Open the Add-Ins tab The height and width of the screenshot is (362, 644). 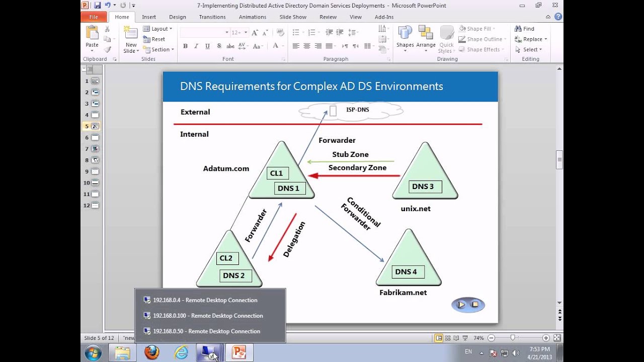click(x=384, y=17)
